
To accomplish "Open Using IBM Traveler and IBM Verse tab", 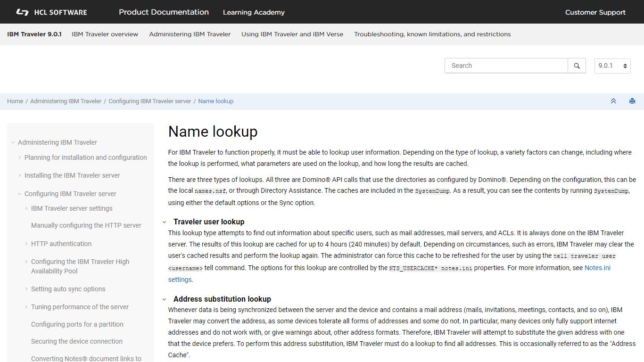I will coord(292,34).
